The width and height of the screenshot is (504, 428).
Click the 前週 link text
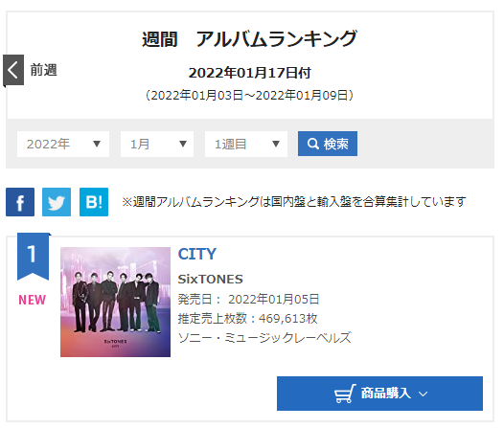44,70
